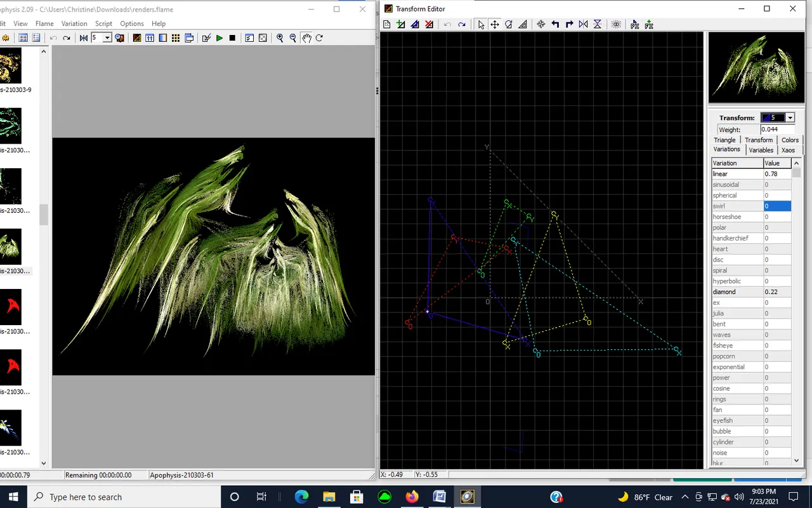The image size is (812, 508).
Task: Open the Mutation window icon
Action: tap(176, 38)
